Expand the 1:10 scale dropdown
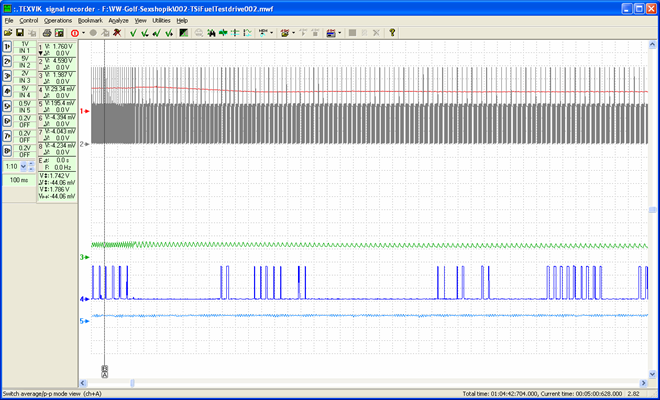Viewport: 660px width, 400px height. [x=23, y=166]
